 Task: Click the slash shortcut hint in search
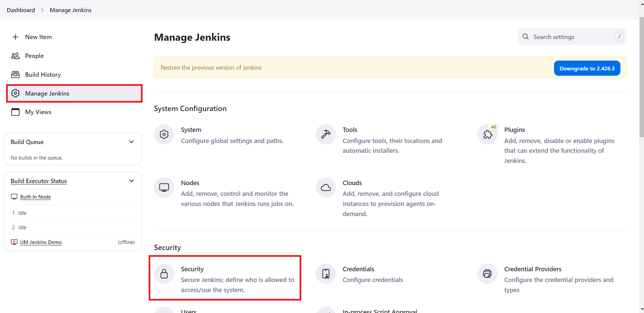(x=619, y=37)
